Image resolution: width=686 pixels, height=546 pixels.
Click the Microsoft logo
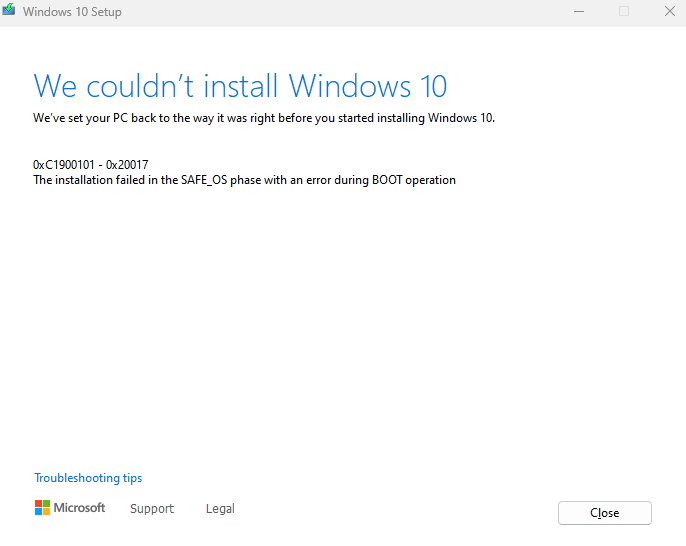70,508
